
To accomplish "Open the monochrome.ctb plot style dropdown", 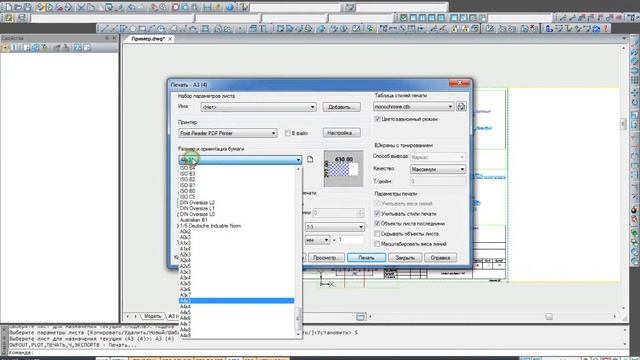I will point(413,107).
